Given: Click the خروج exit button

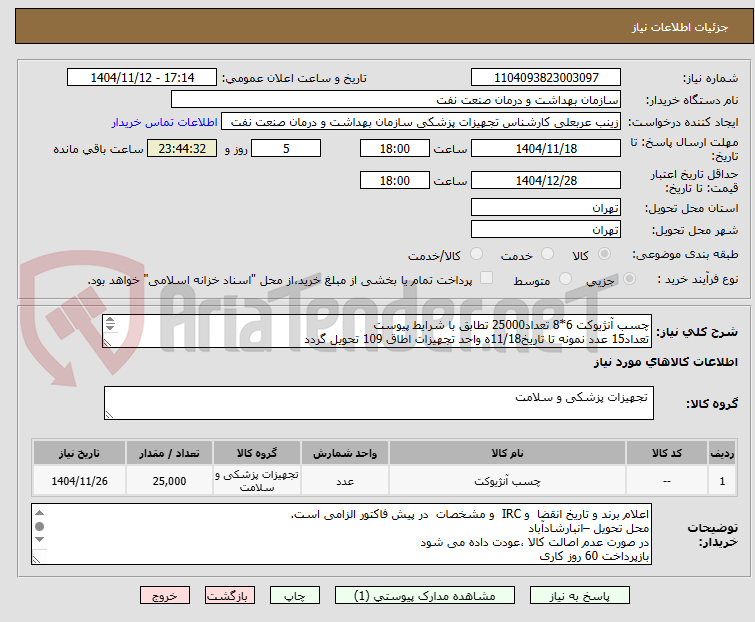Looking at the screenshot, I should 165,596.
